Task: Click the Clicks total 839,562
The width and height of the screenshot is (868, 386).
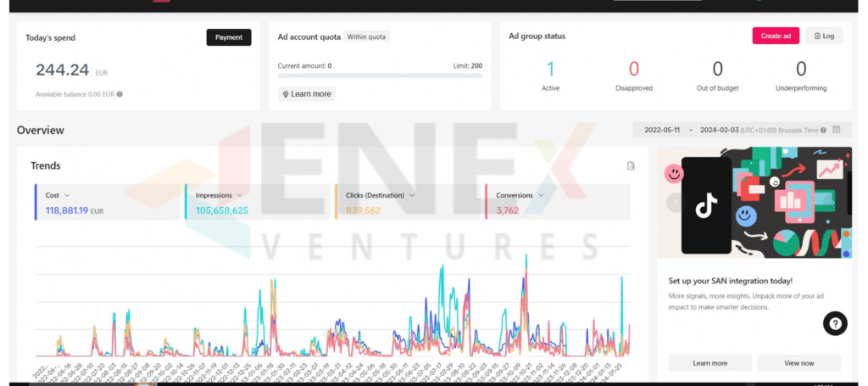Action: tap(363, 210)
